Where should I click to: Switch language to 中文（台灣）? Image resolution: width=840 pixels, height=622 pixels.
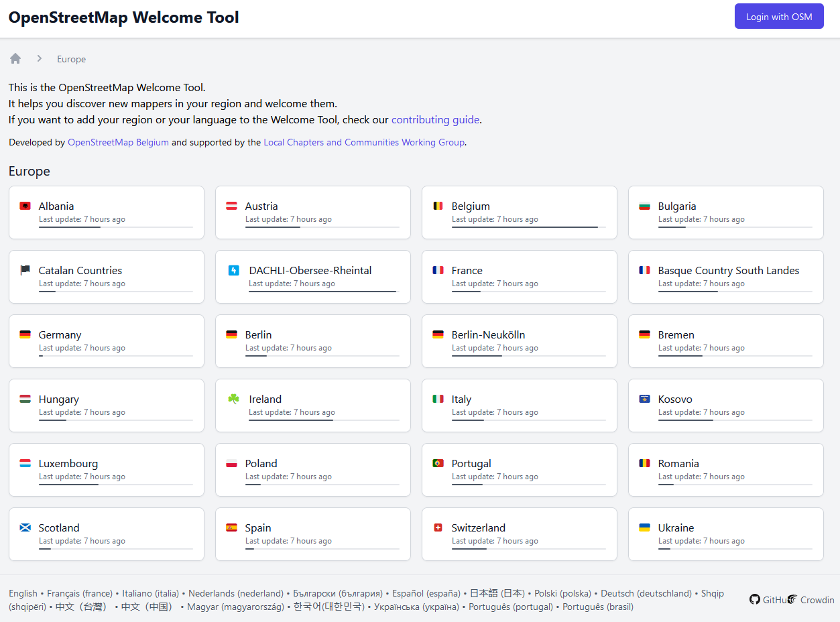point(81,607)
